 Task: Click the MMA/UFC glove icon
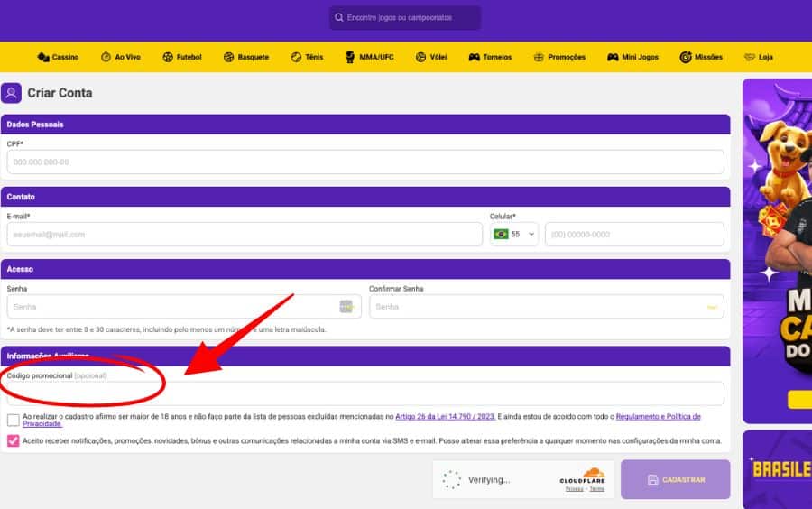point(351,57)
